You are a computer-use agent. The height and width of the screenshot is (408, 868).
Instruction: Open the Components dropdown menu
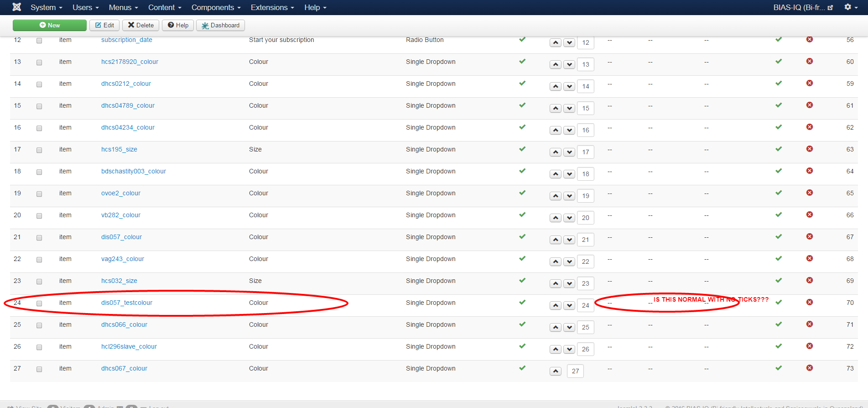216,7
